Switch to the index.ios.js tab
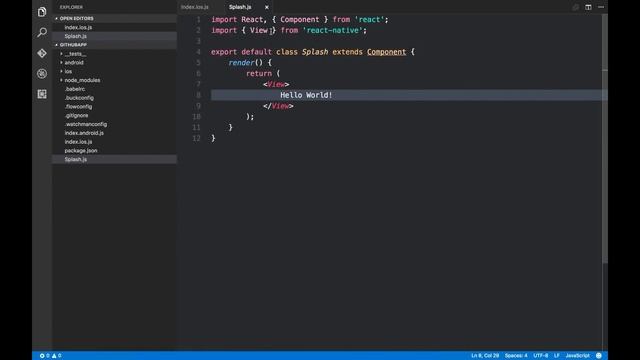The height and width of the screenshot is (360, 640). click(x=195, y=7)
